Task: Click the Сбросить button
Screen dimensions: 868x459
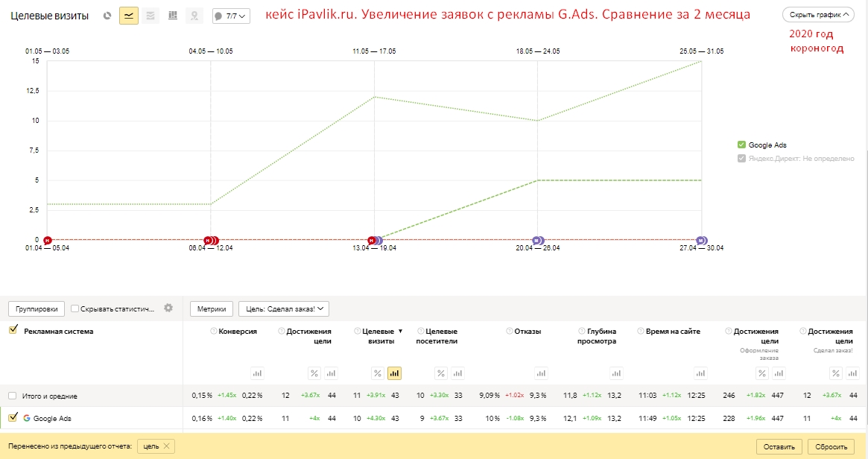Action: [831, 446]
